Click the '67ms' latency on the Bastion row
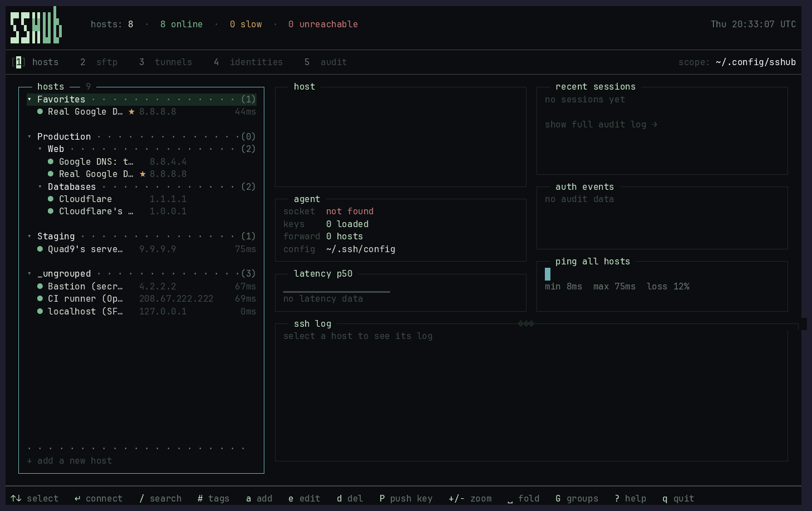 click(x=245, y=286)
